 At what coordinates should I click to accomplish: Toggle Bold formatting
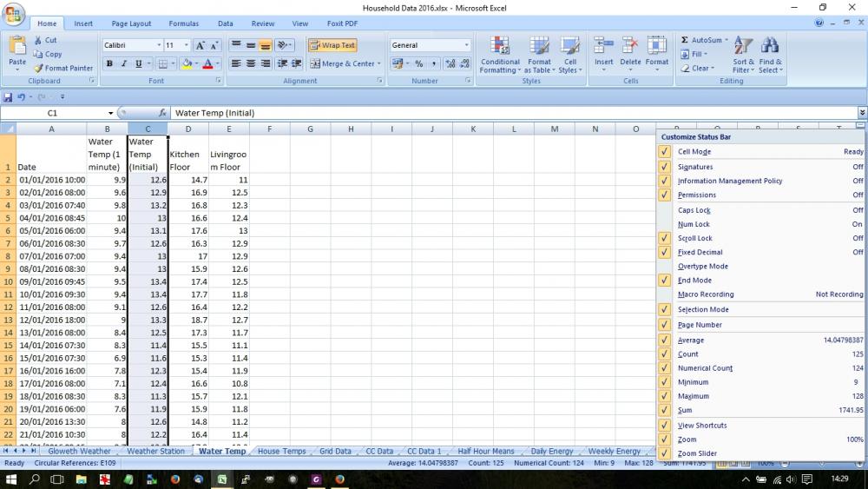(109, 63)
